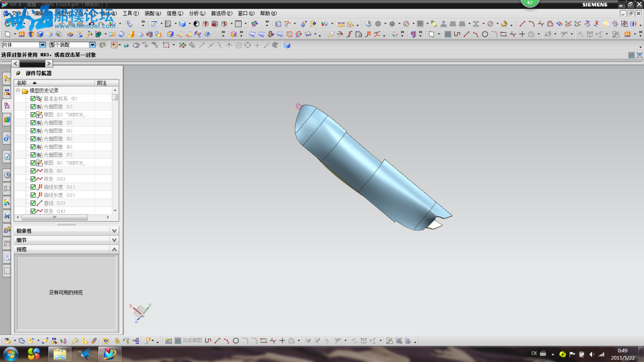
Task: Toggle checkbox for 样条 (9)
Action: coord(33,171)
